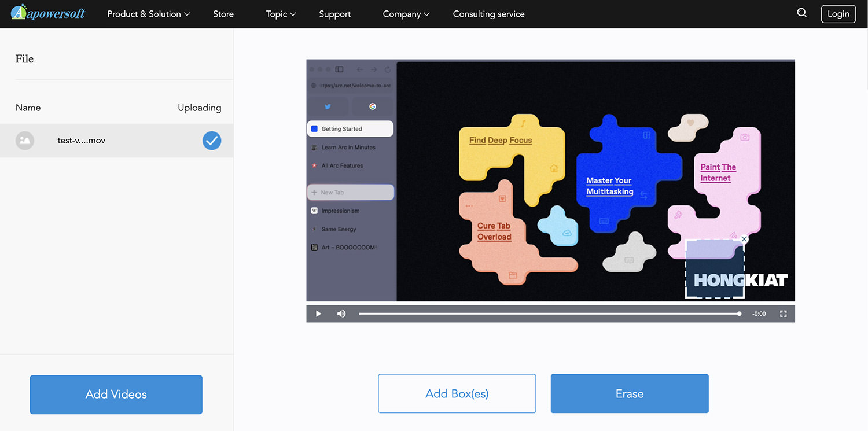Open Consulting service page
The width and height of the screenshot is (868, 431).
click(x=489, y=14)
